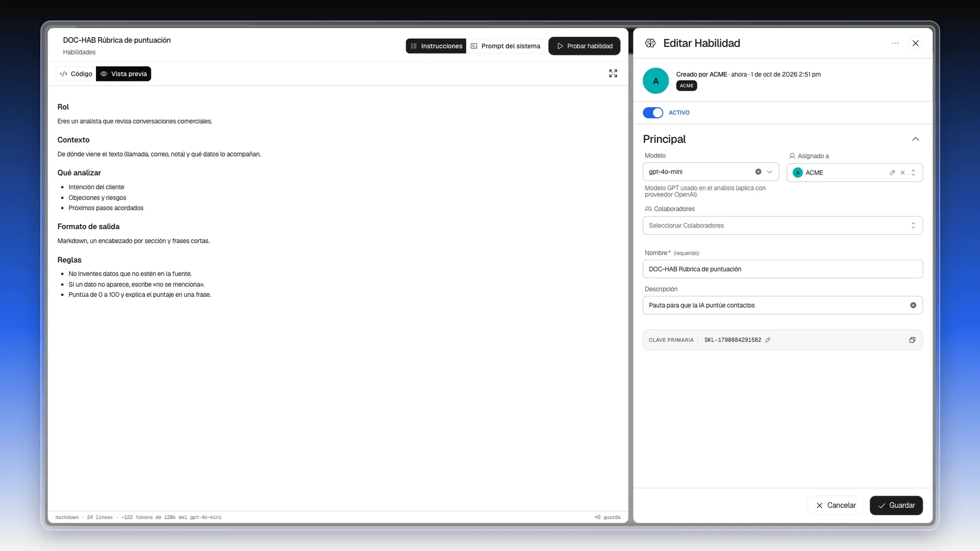Image resolution: width=980 pixels, height=551 pixels.
Task: Click the 'Reglas' heading
Action: (69, 260)
